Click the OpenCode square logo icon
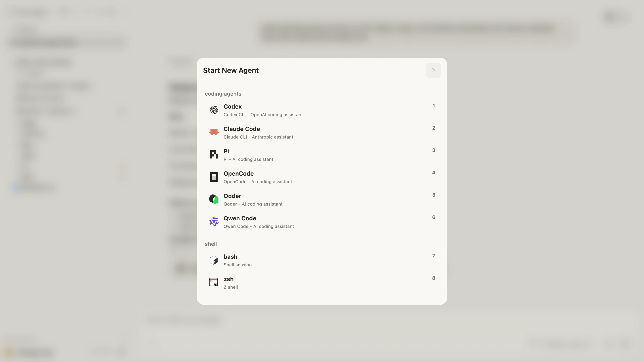 tap(214, 177)
